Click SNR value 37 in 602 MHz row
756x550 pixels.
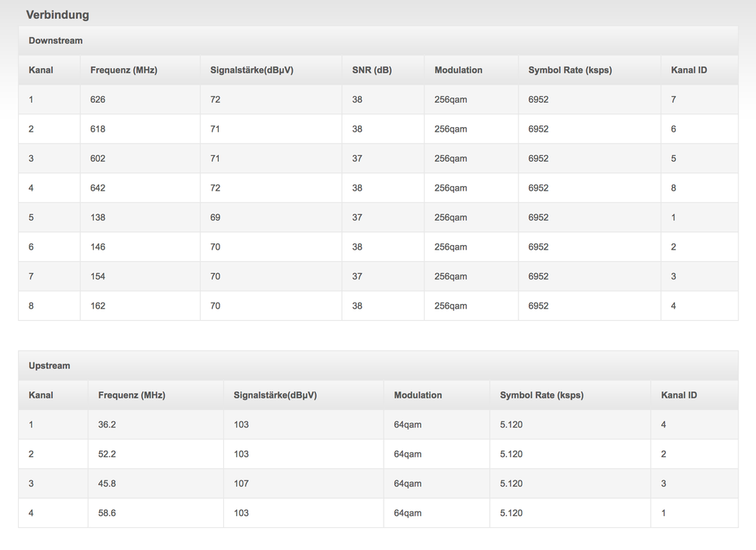(x=357, y=158)
